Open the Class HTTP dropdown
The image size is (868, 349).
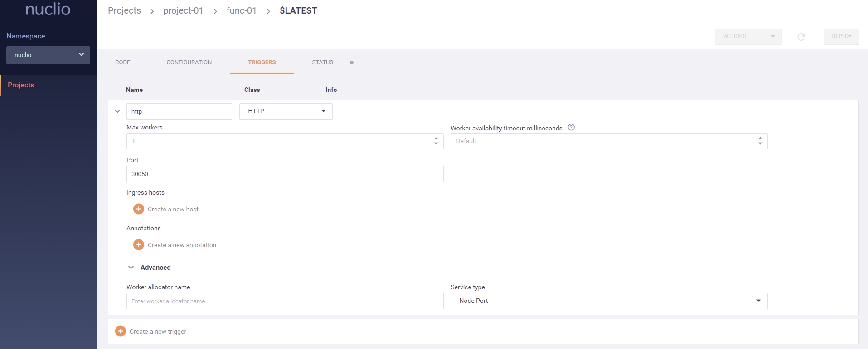click(286, 111)
